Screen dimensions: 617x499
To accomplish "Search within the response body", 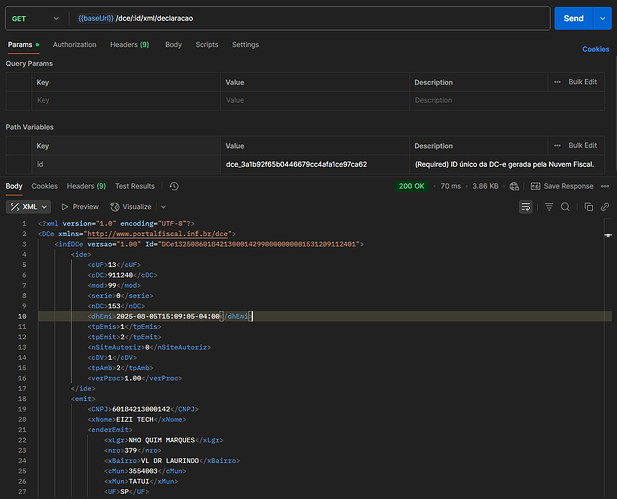I will [565, 207].
